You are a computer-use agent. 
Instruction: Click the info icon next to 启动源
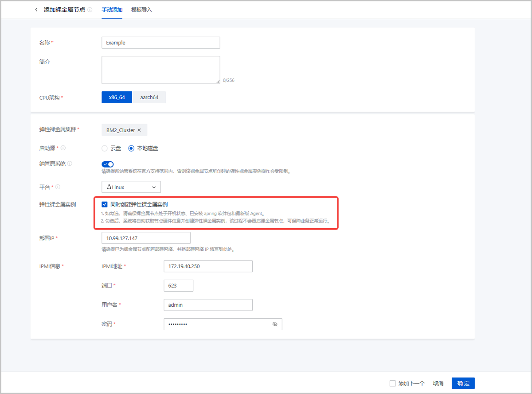[63, 148]
